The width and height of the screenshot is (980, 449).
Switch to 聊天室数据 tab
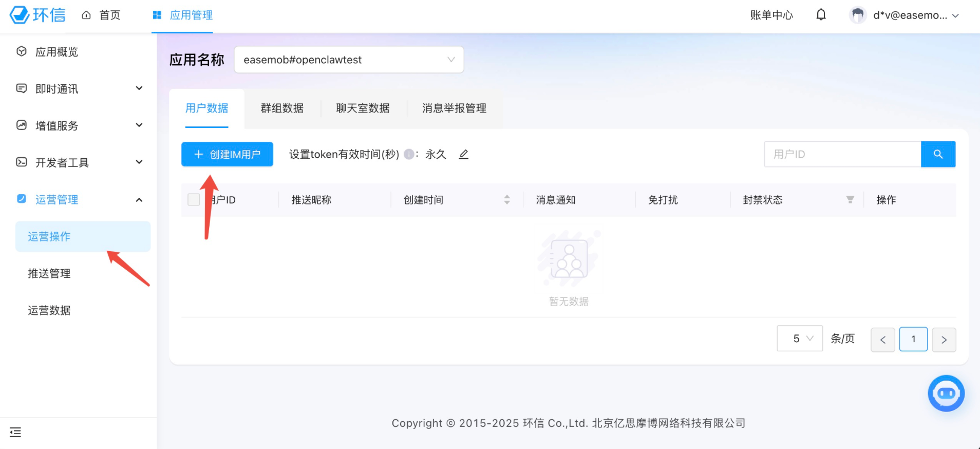click(363, 108)
